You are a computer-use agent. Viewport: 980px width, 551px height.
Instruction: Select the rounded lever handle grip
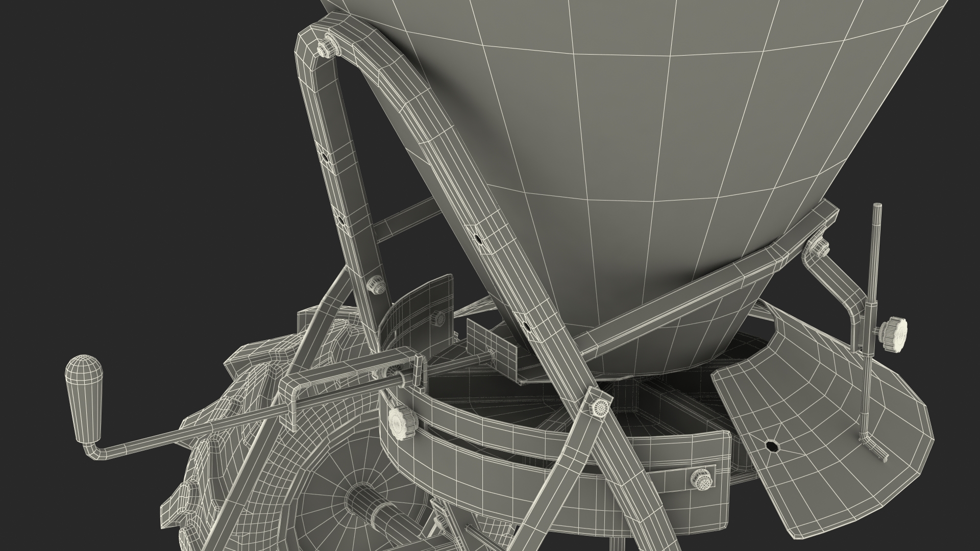[85, 399]
